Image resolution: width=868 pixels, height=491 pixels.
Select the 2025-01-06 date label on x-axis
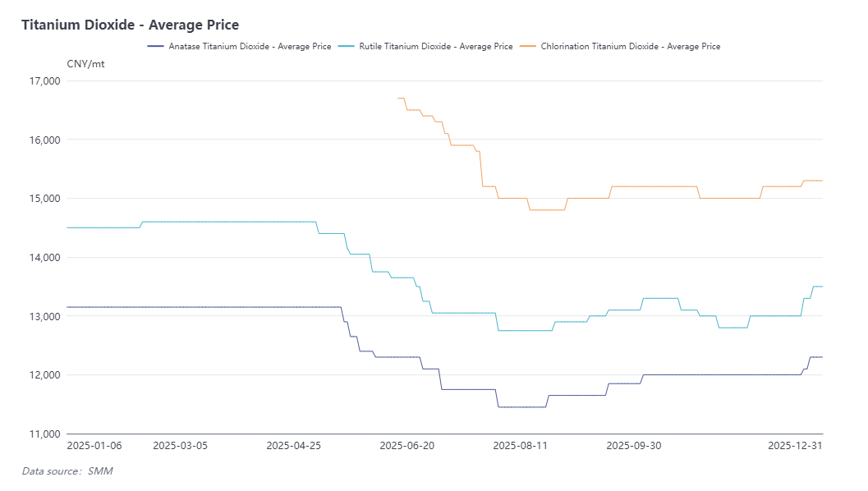94,446
